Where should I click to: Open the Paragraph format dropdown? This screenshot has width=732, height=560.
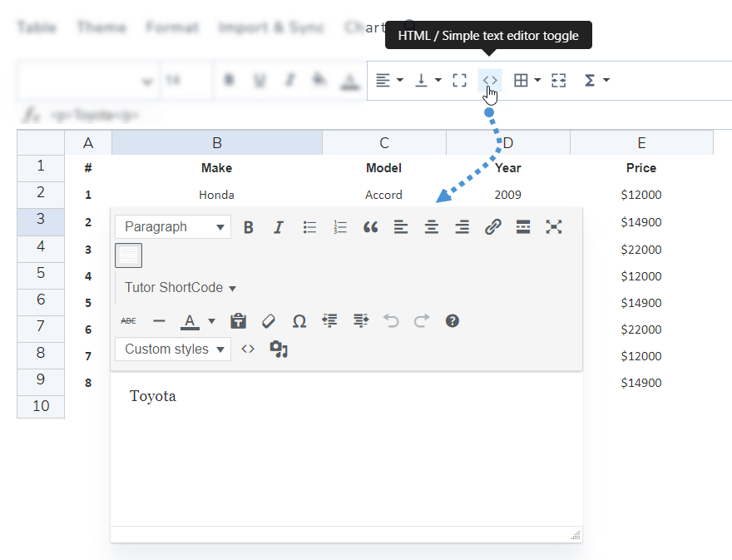[173, 227]
